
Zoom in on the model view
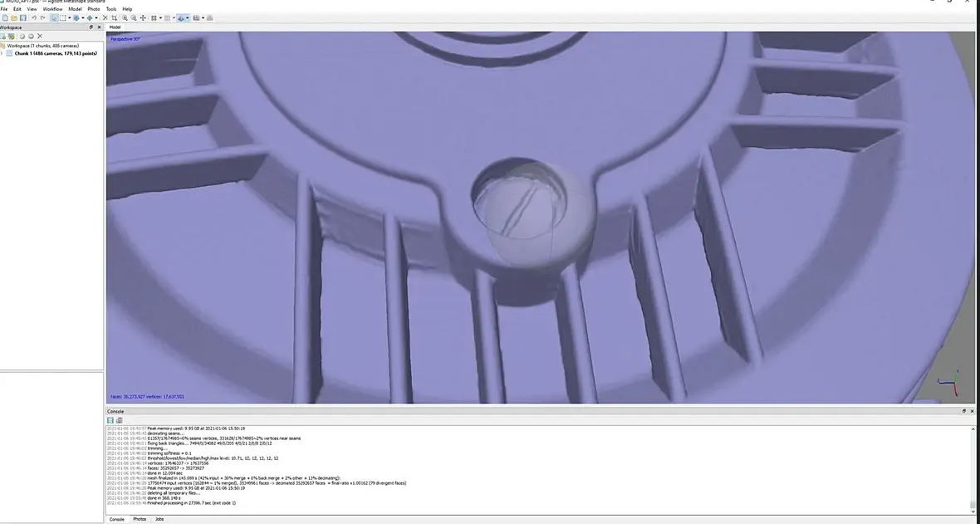[125, 18]
